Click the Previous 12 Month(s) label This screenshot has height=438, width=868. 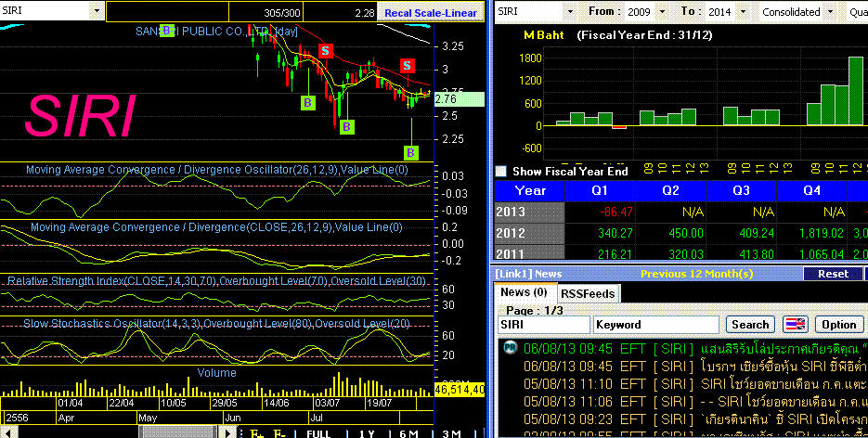click(x=697, y=274)
